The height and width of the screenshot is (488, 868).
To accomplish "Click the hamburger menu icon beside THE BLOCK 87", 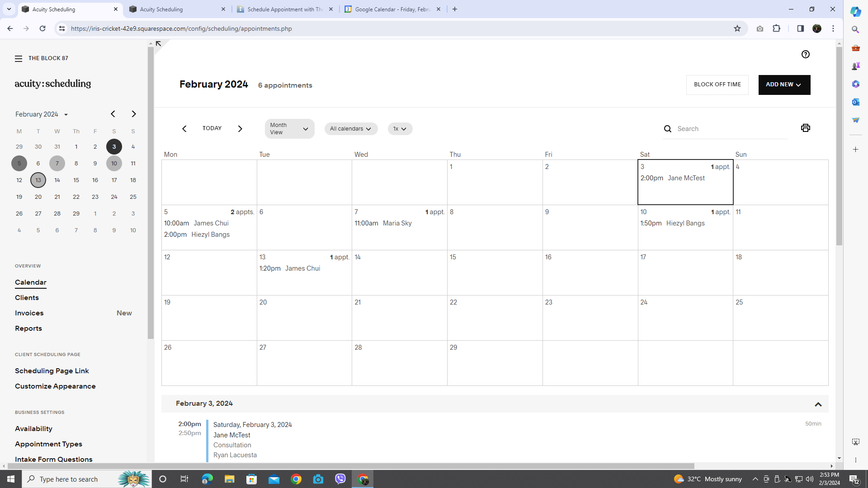I will tap(19, 59).
